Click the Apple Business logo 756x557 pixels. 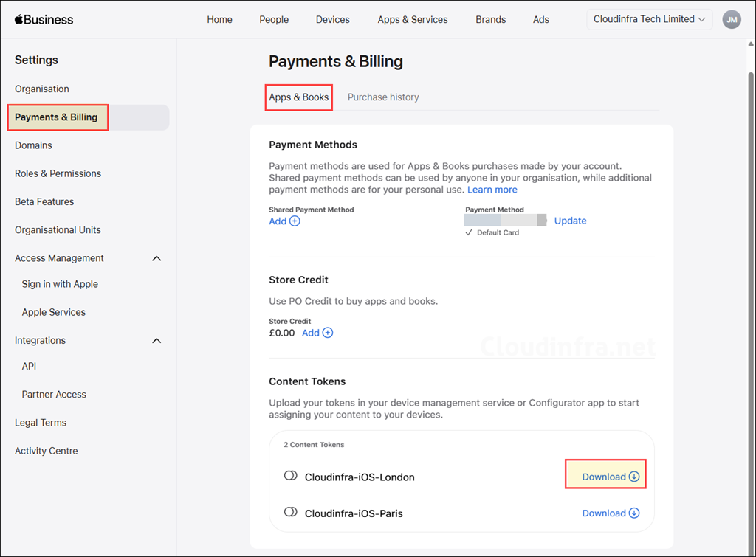44,20
